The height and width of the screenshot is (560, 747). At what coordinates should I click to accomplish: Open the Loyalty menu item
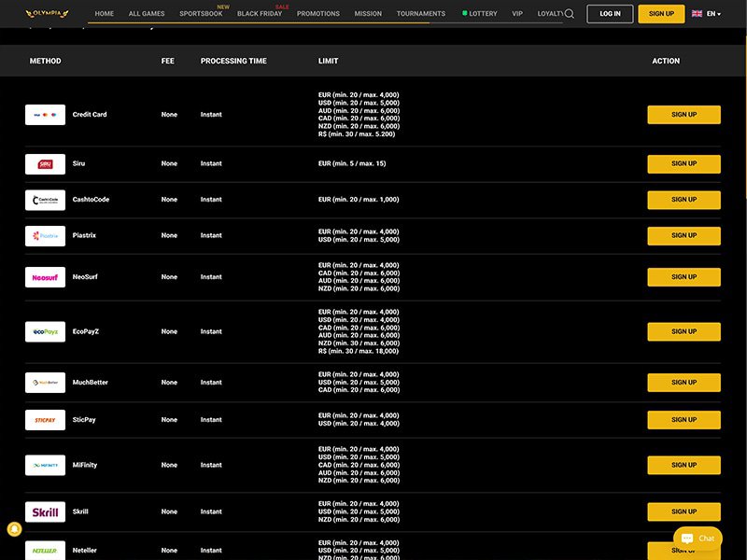(550, 14)
